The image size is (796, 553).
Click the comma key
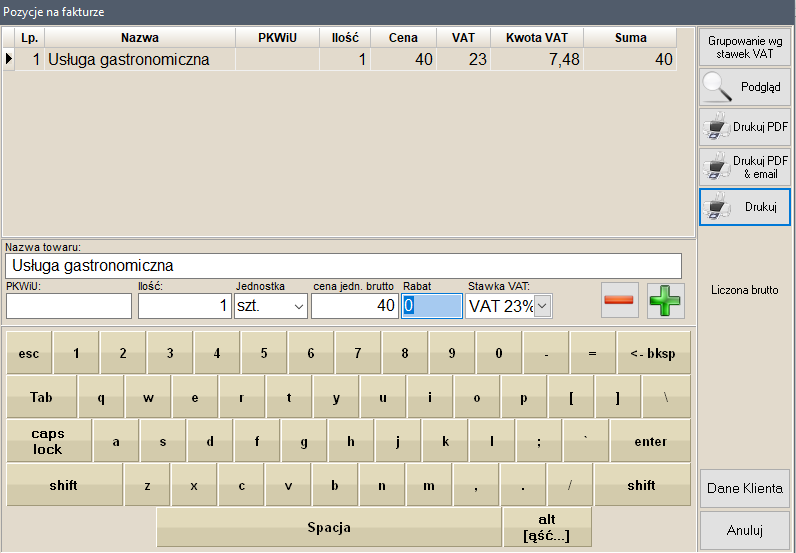[476, 485]
